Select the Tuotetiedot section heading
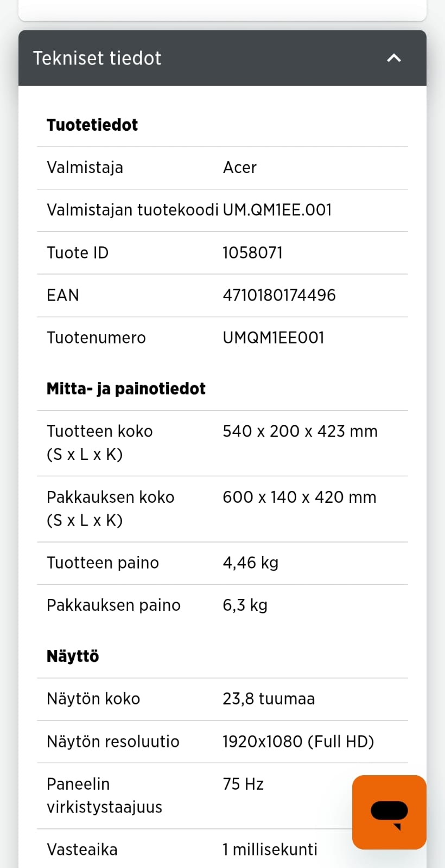445x868 pixels. [x=92, y=125]
